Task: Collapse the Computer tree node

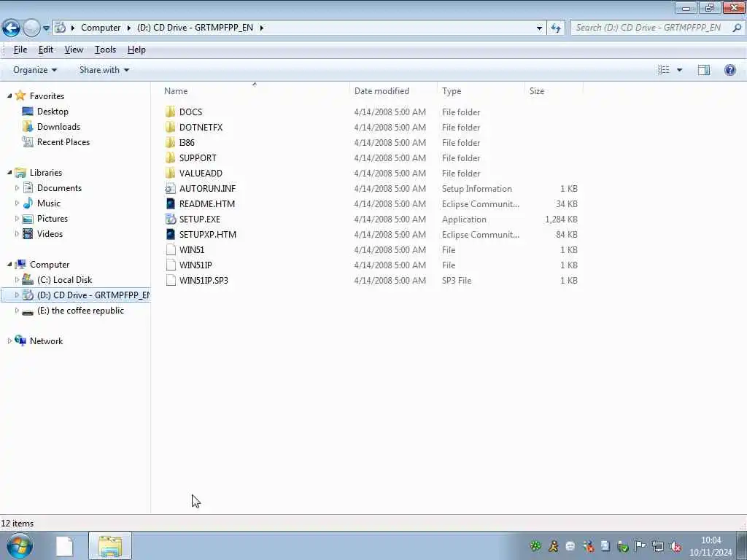Action: (9, 264)
